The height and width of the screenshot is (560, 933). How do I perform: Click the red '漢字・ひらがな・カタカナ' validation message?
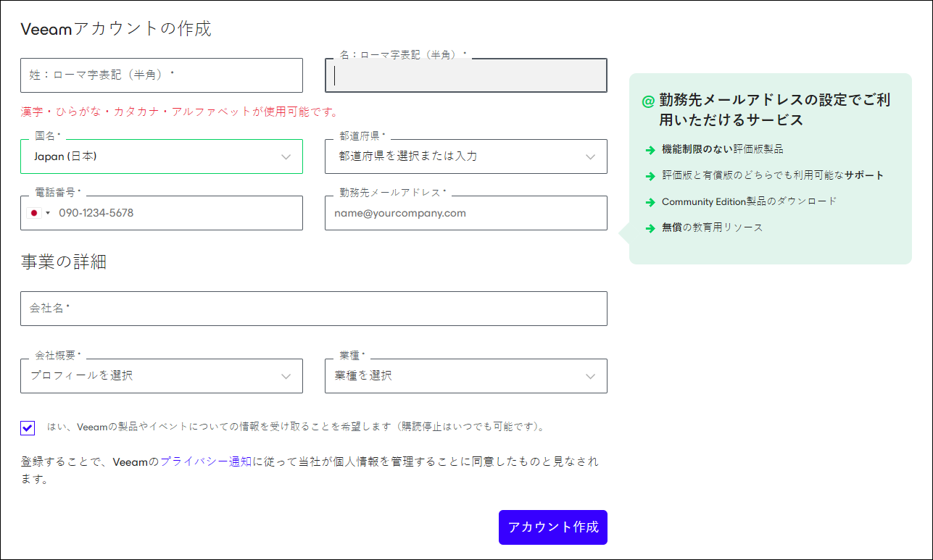point(180,112)
